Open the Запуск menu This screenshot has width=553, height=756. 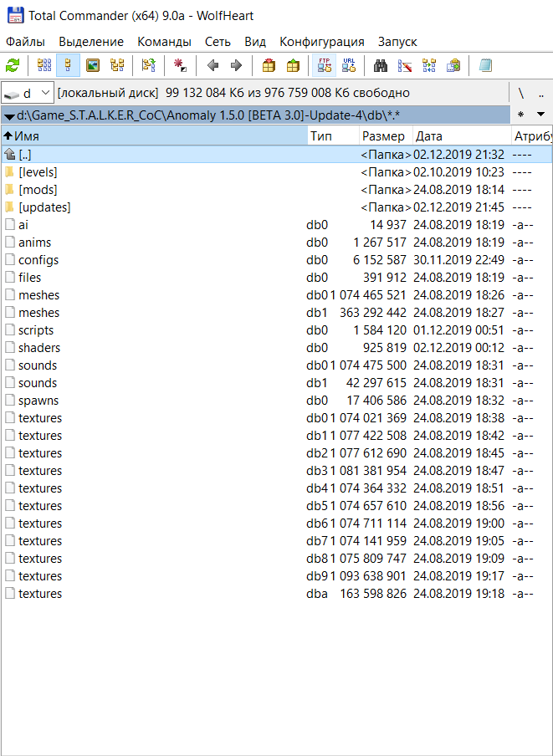click(397, 42)
